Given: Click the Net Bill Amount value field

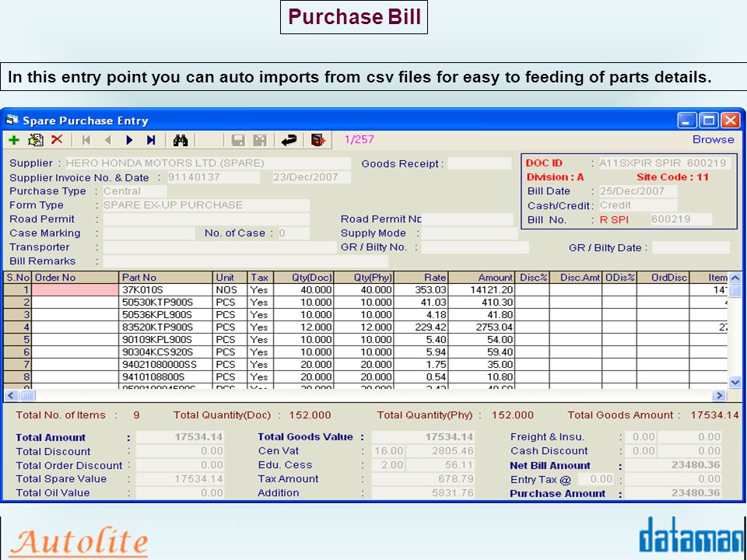Looking at the screenshot, I should (x=673, y=465).
